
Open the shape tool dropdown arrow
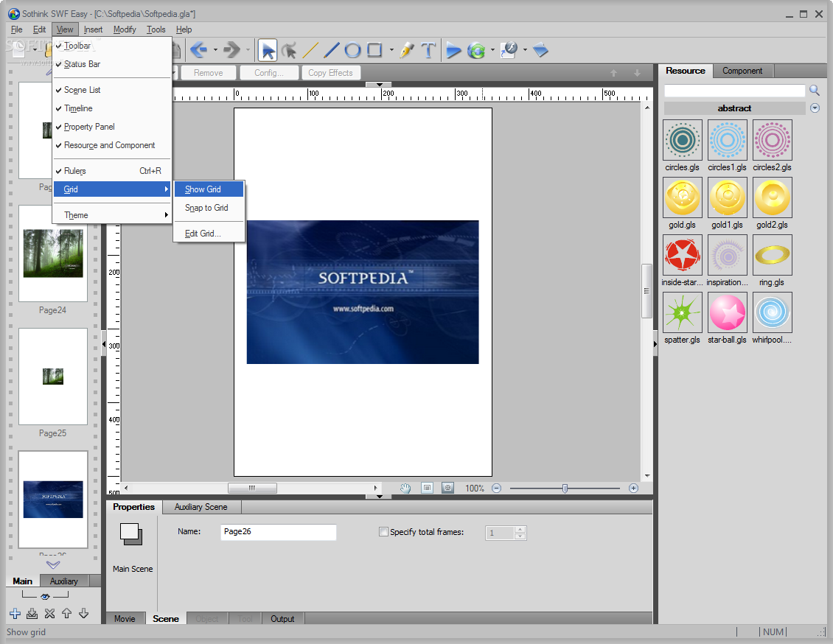click(391, 50)
